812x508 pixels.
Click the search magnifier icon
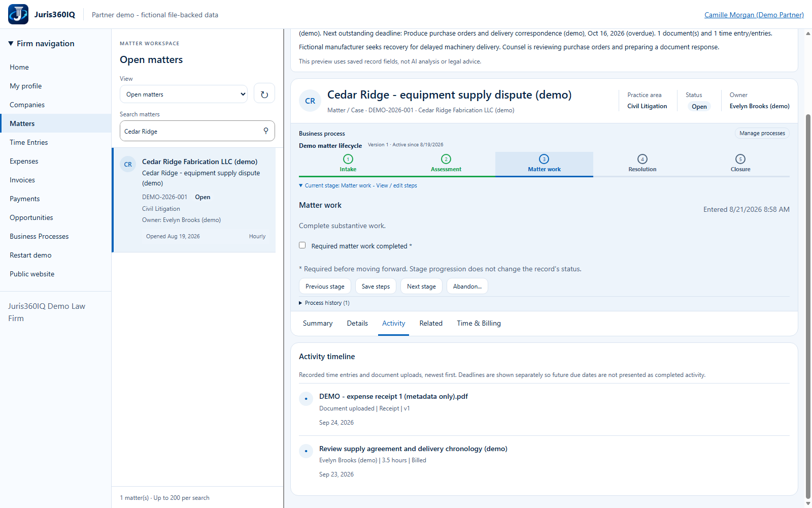[266, 131]
